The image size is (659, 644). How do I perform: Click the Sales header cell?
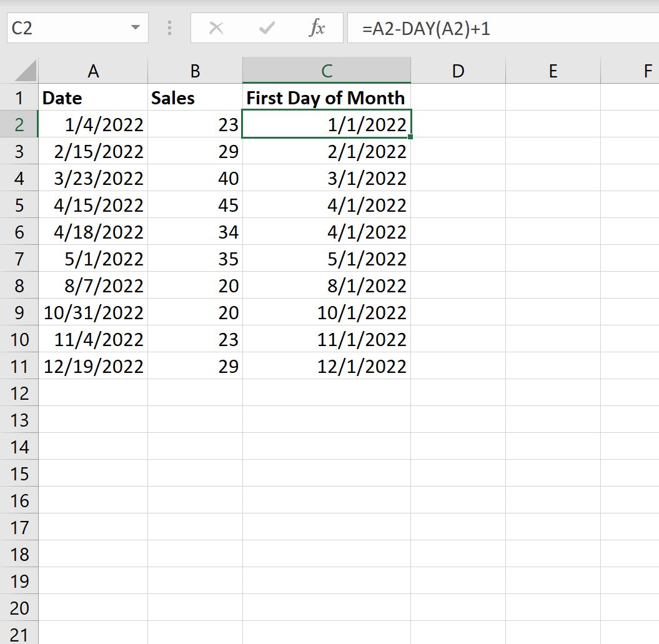[x=195, y=97]
